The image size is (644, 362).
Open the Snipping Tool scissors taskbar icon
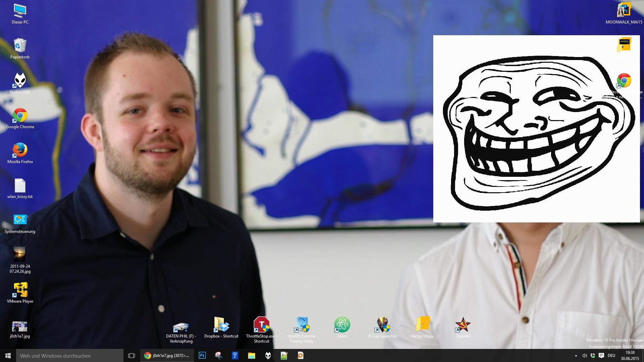pos(218,356)
